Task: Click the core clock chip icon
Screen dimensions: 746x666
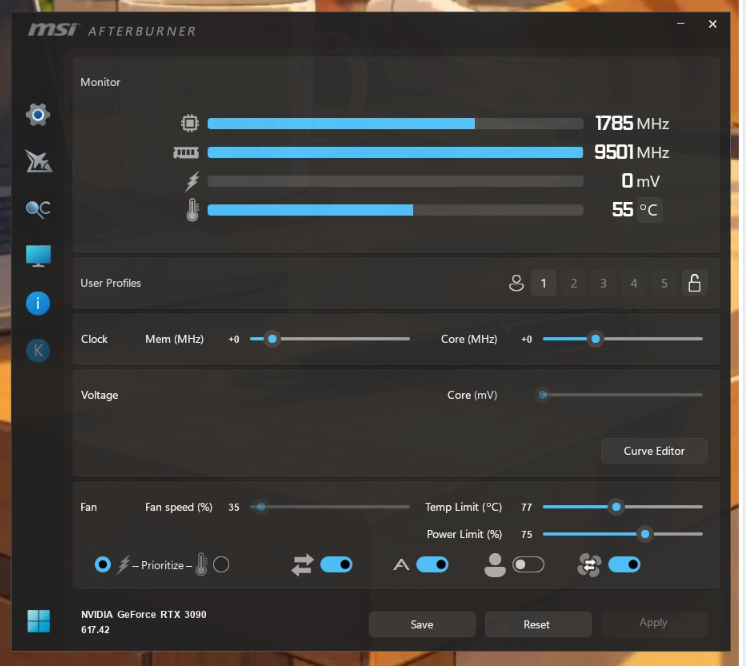Action: pos(190,123)
